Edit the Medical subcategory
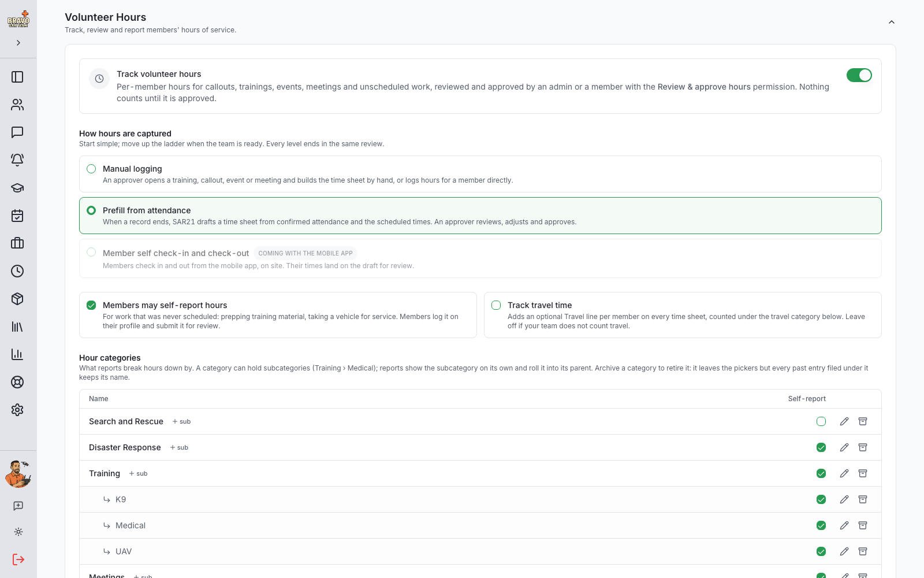The height and width of the screenshot is (578, 924). (x=844, y=525)
